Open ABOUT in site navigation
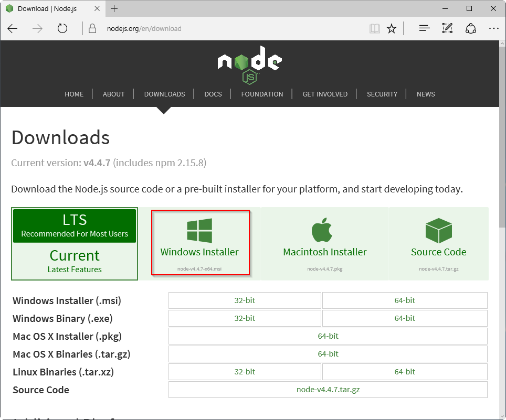The width and height of the screenshot is (506, 420). (113, 94)
